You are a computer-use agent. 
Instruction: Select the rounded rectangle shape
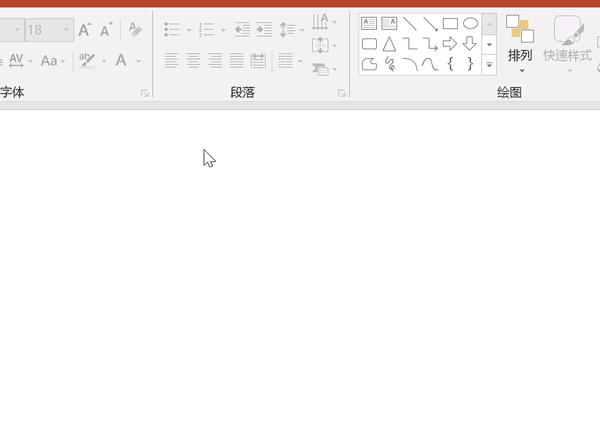[369, 44]
